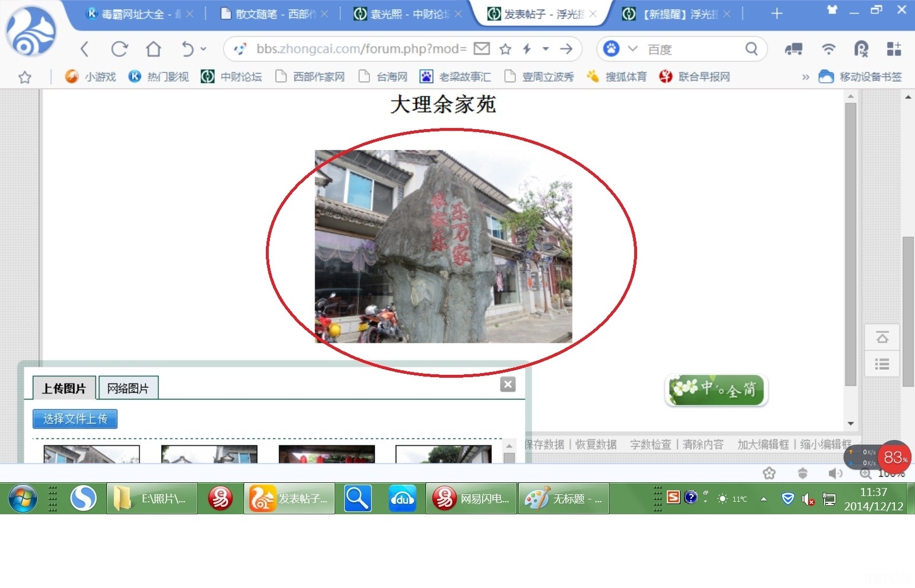
Task: Click the 清除内容 link
Action: tap(703, 445)
